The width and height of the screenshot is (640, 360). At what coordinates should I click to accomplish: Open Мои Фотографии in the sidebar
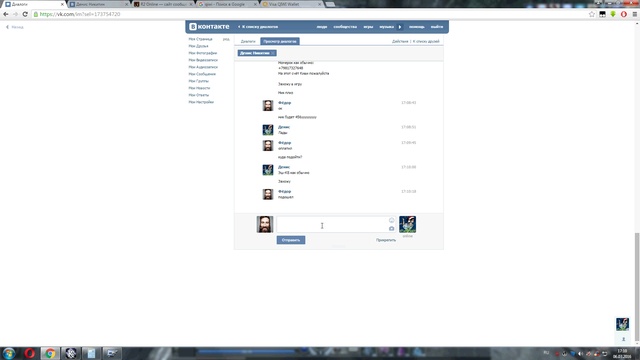coord(203,53)
